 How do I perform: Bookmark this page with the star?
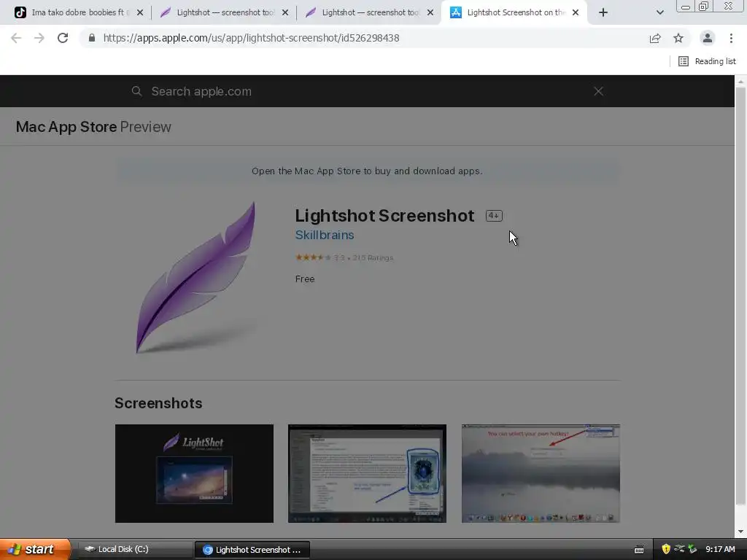tap(678, 38)
